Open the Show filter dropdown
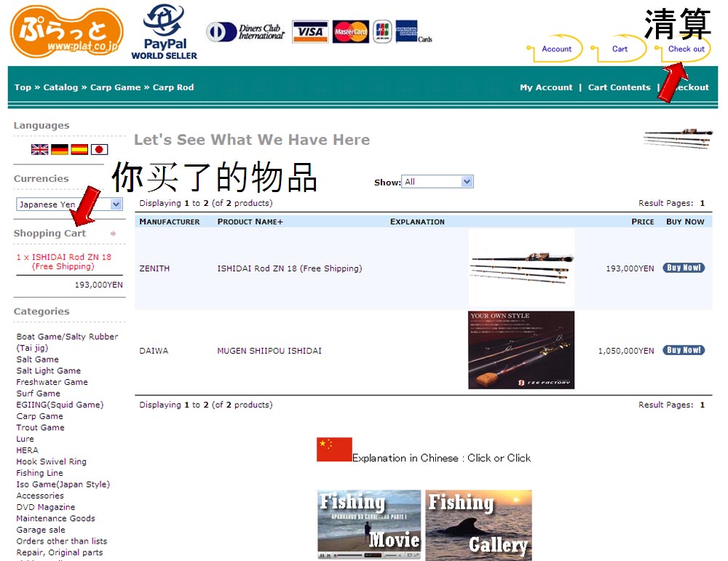728x561 pixels. coord(438,182)
